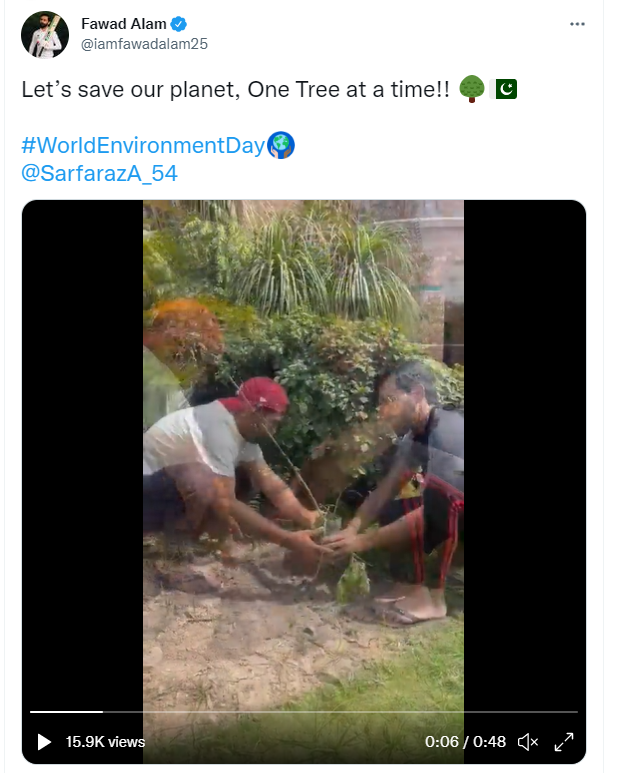This screenshot has height=773, width=623.
Task: Click the tree emoji in the tweet
Action: [471, 90]
